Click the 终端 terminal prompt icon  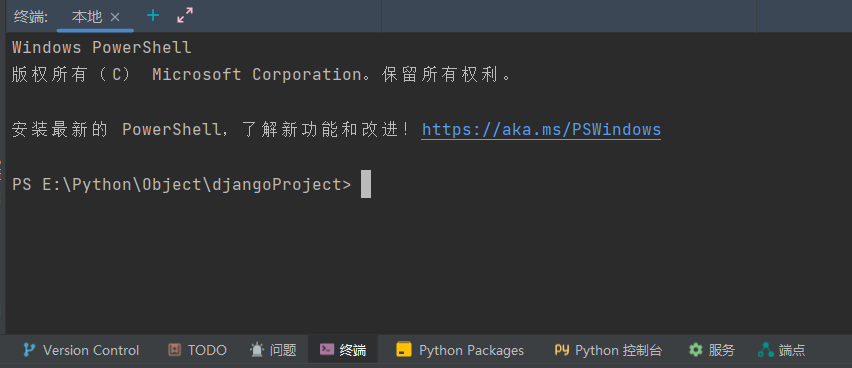point(327,350)
